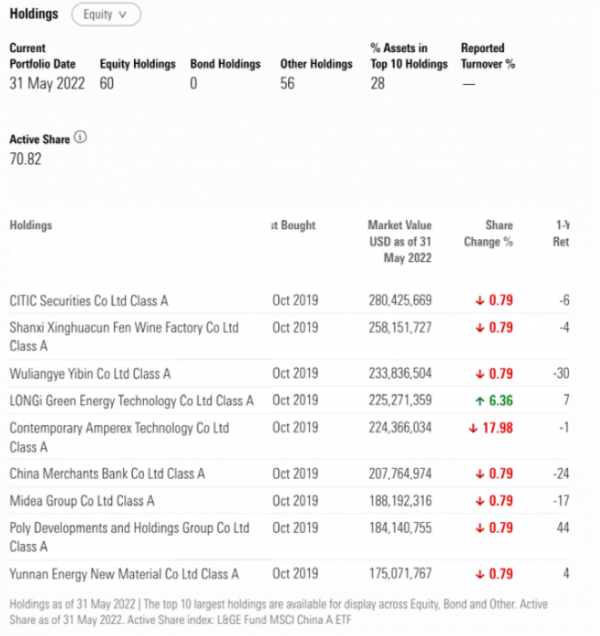The height and width of the screenshot is (636, 600).
Task: Open Shanxi Xinghuacun Fen Wine Factory holding
Action: tap(124, 336)
